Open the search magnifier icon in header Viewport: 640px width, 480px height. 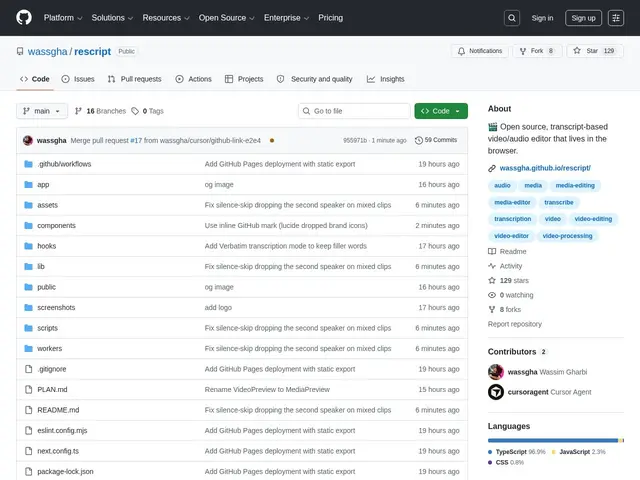tap(512, 18)
